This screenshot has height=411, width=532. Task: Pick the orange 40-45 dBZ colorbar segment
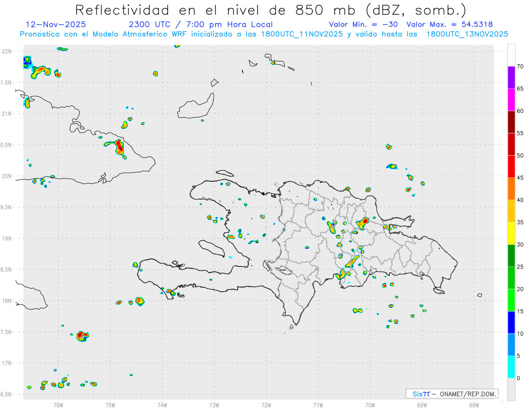(511, 189)
